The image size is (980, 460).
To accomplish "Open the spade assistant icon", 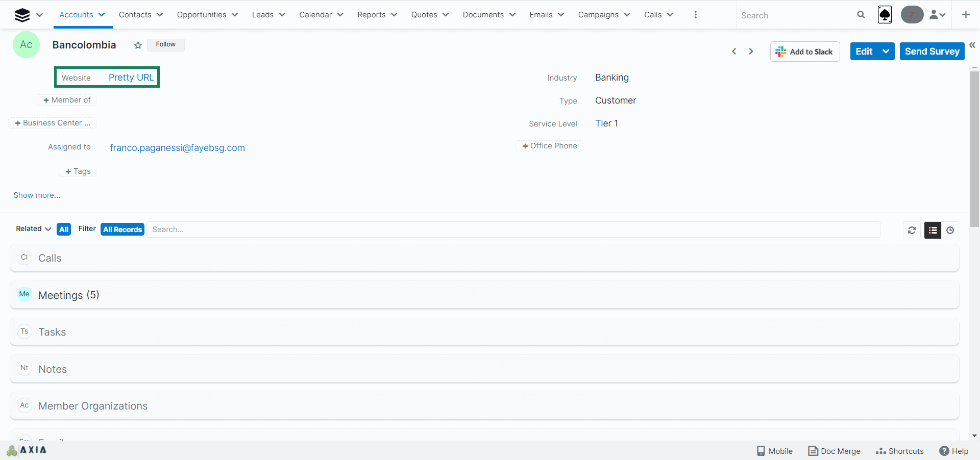I will (885, 15).
